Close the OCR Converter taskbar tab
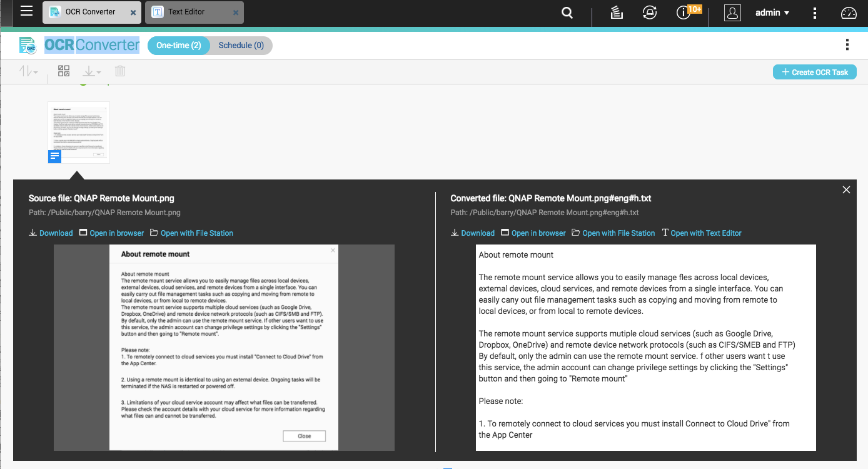Viewport: 868px width, 469px height. point(133,13)
